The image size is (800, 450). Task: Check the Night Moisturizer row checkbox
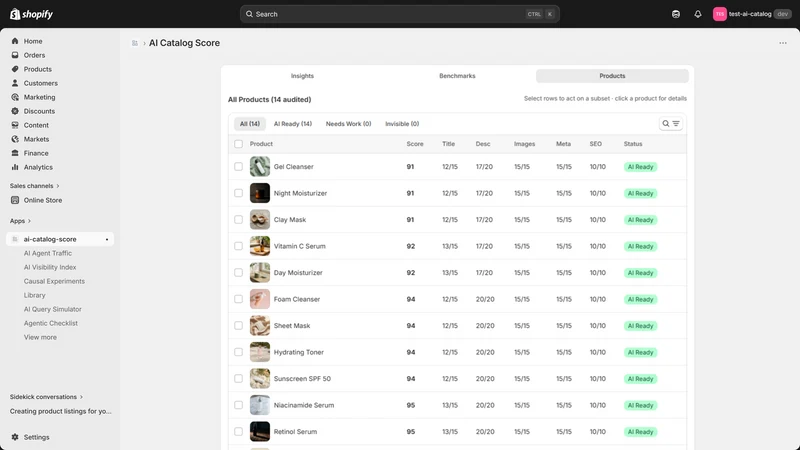pos(238,193)
